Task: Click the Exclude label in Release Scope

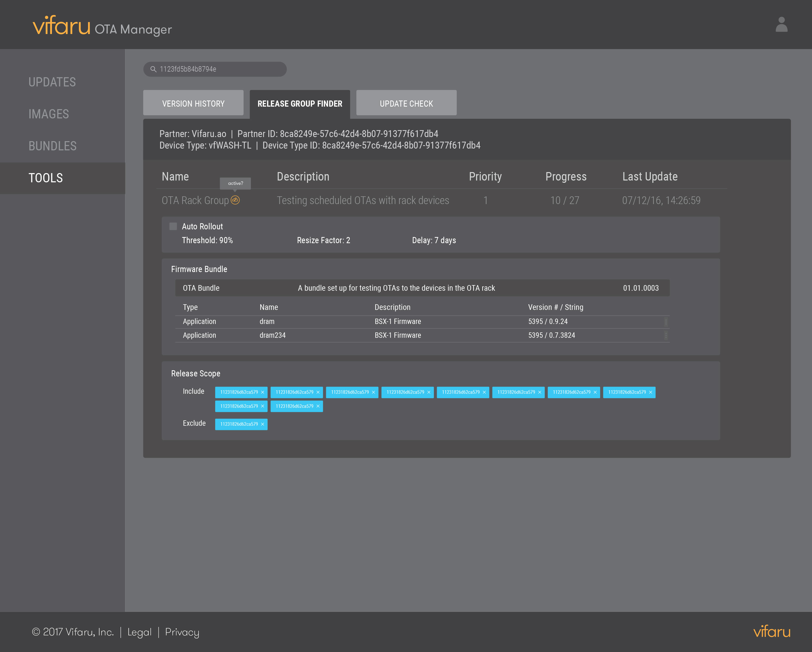Action: pos(194,423)
